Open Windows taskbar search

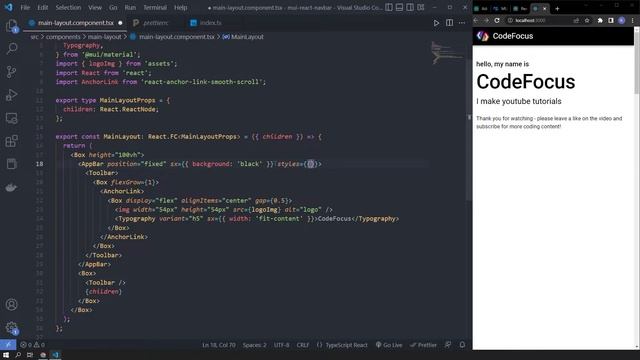point(18,355)
